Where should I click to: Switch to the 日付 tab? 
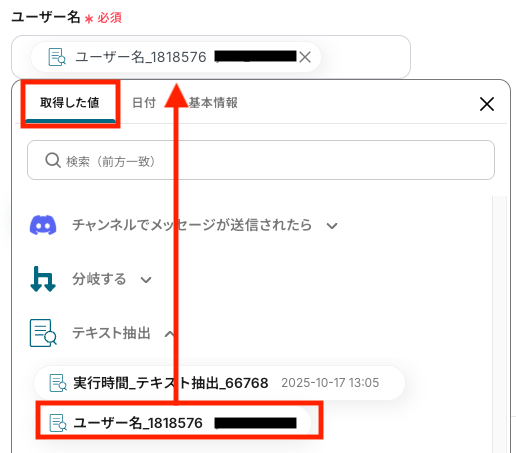pyautogui.click(x=144, y=103)
